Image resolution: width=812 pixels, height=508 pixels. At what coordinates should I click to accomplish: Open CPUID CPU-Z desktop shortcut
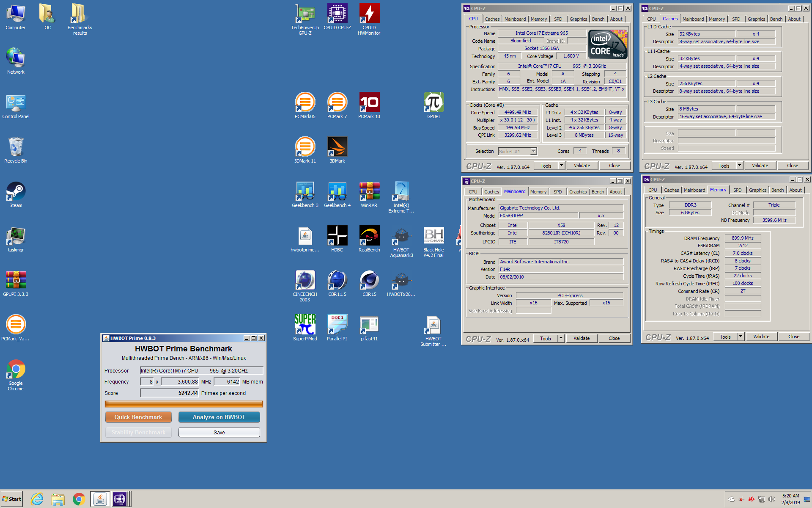(x=337, y=17)
